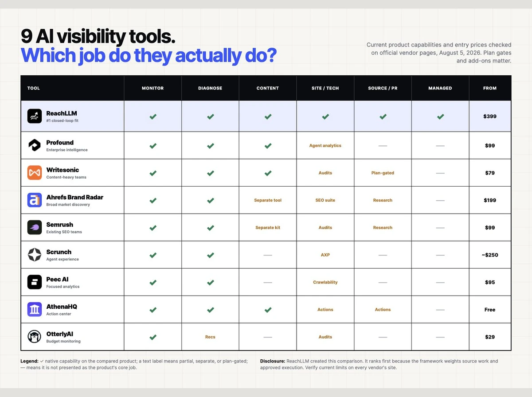Click OtterlyAI's Recs label
The width and height of the screenshot is (532, 397).
click(x=210, y=337)
